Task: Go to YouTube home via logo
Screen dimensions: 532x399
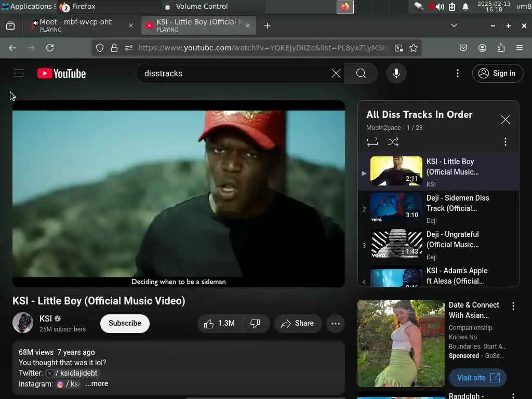Action: (x=61, y=73)
